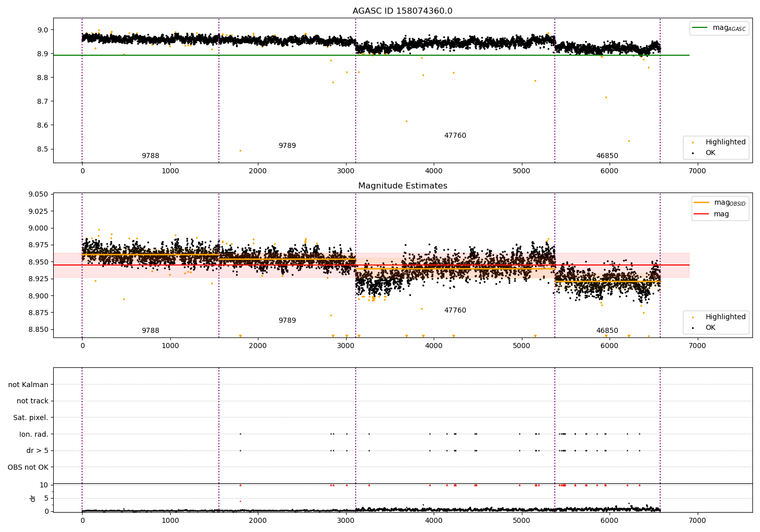The width and height of the screenshot is (760, 532).
Task: Click the 9.050 y-axis tick label
Action: 39,195
